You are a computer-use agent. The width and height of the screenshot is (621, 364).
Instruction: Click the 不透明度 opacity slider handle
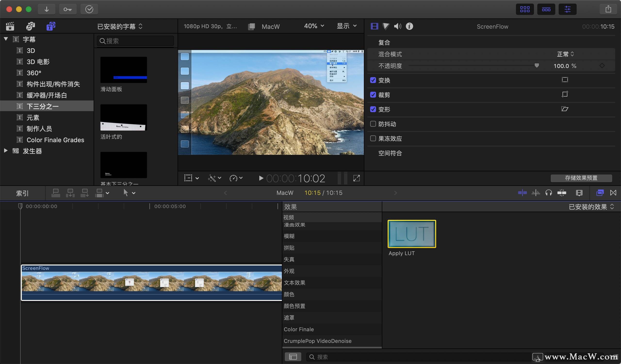click(537, 66)
